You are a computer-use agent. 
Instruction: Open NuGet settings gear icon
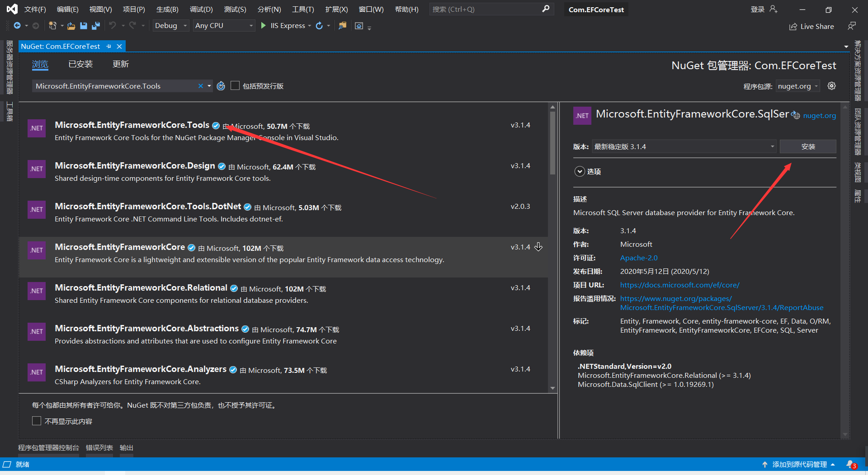[x=831, y=86]
